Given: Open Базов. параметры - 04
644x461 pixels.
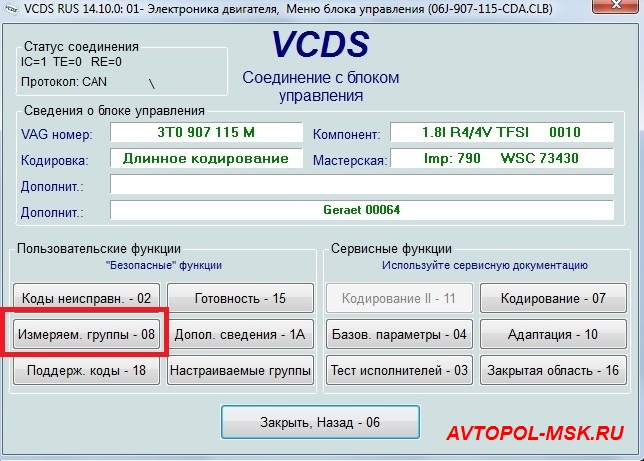Looking at the screenshot, I should pyautogui.click(x=399, y=334).
